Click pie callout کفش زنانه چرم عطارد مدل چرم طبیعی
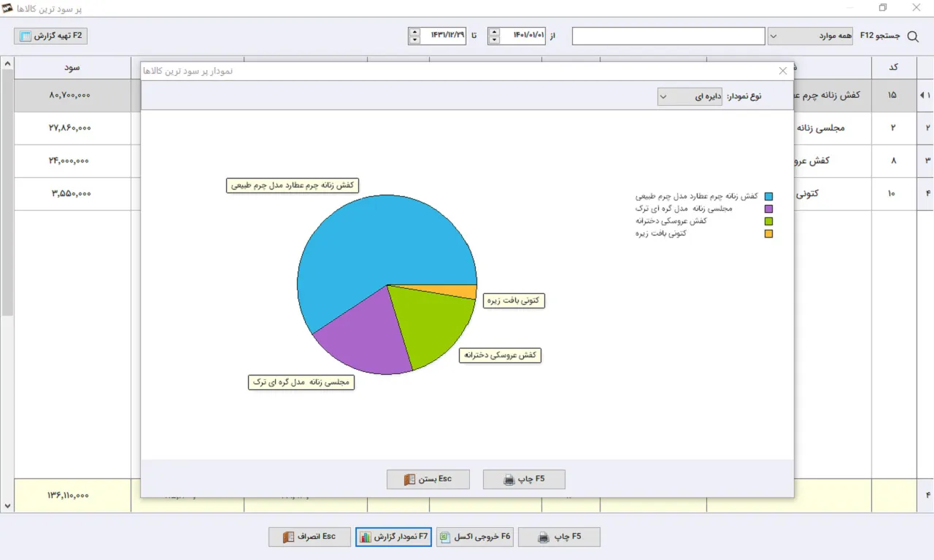The image size is (934, 560). pos(293,185)
